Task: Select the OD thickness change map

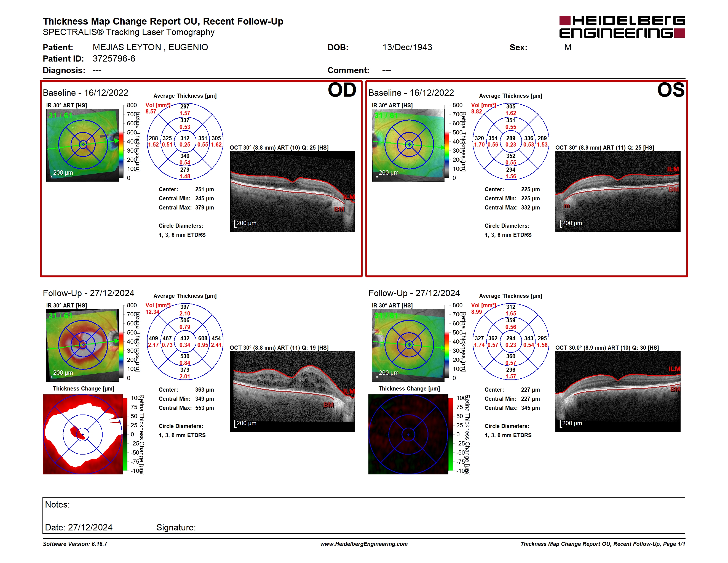Action: pos(83,434)
